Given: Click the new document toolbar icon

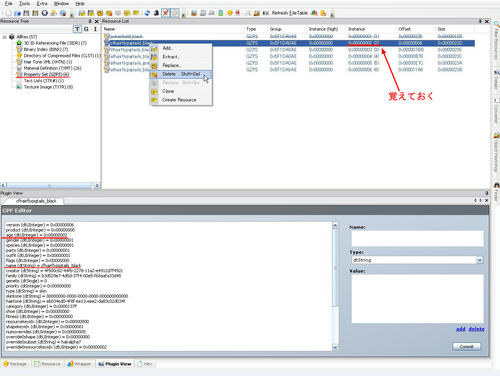Looking at the screenshot, I should (x=9, y=13).
